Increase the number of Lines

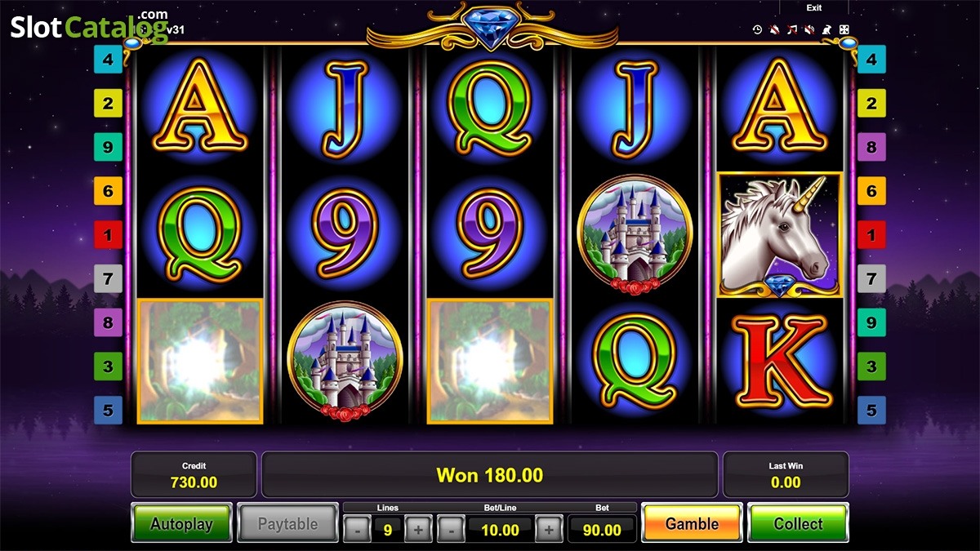point(418,530)
